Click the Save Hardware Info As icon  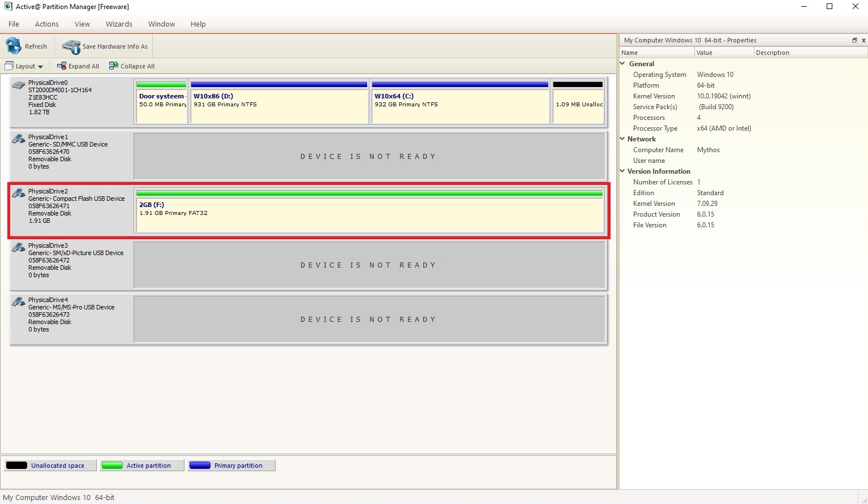point(71,46)
